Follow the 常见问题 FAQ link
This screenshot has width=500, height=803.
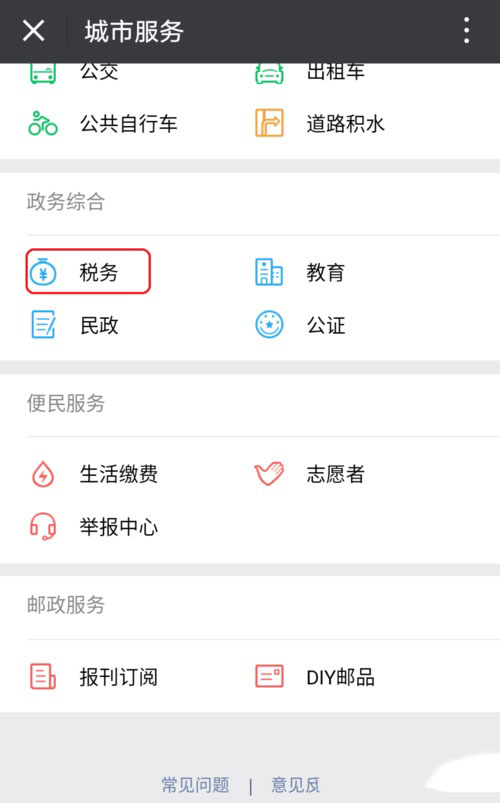tap(196, 785)
